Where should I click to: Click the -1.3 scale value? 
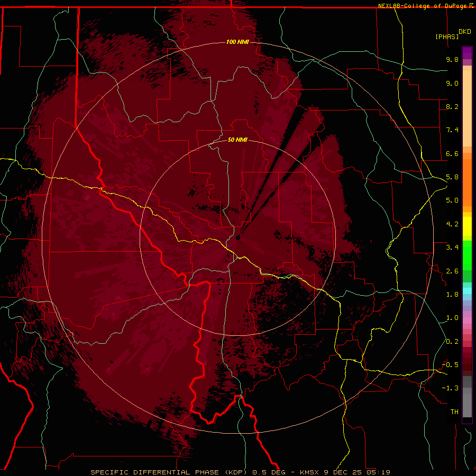pyautogui.click(x=450, y=388)
